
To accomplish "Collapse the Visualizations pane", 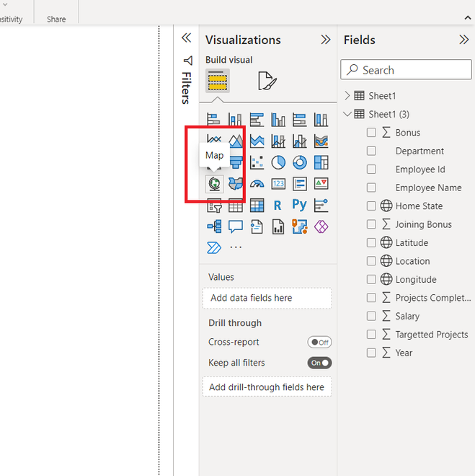I will click(x=325, y=40).
